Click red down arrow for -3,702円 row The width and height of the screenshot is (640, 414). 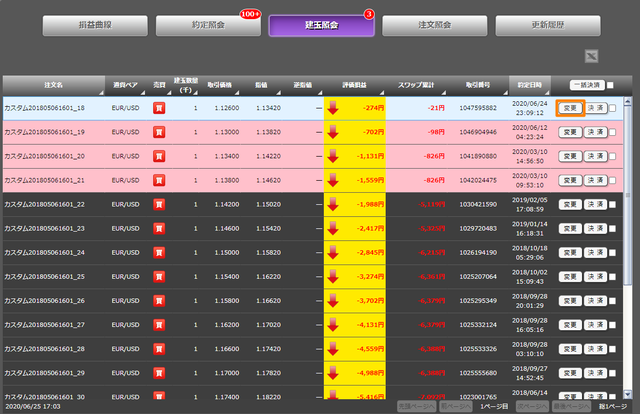point(333,300)
